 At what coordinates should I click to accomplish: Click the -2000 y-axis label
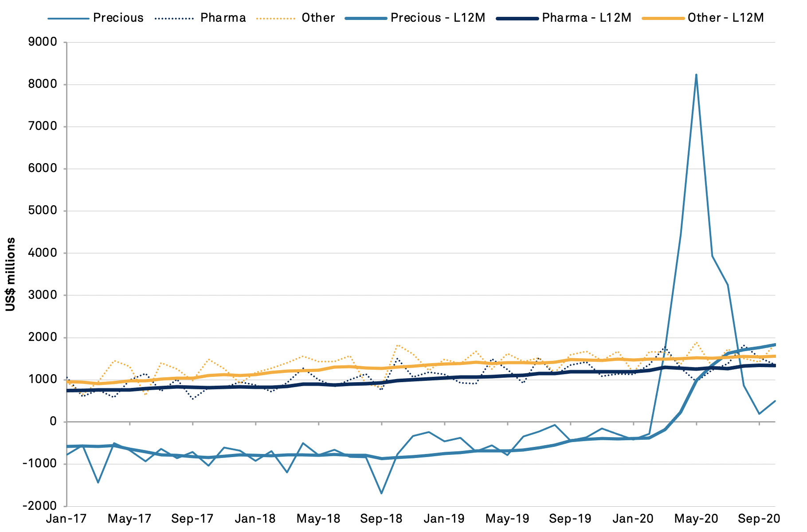pyautogui.click(x=40, y=506)
